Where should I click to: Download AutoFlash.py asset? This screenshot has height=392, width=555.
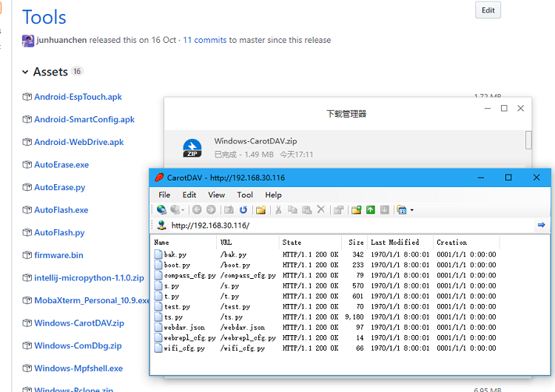coord(59,233)
